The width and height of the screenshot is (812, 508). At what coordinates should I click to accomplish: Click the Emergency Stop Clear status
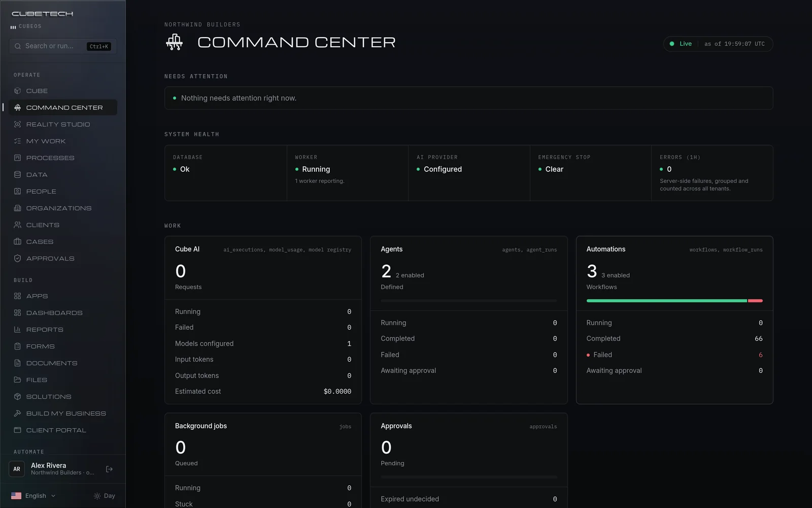551,169
